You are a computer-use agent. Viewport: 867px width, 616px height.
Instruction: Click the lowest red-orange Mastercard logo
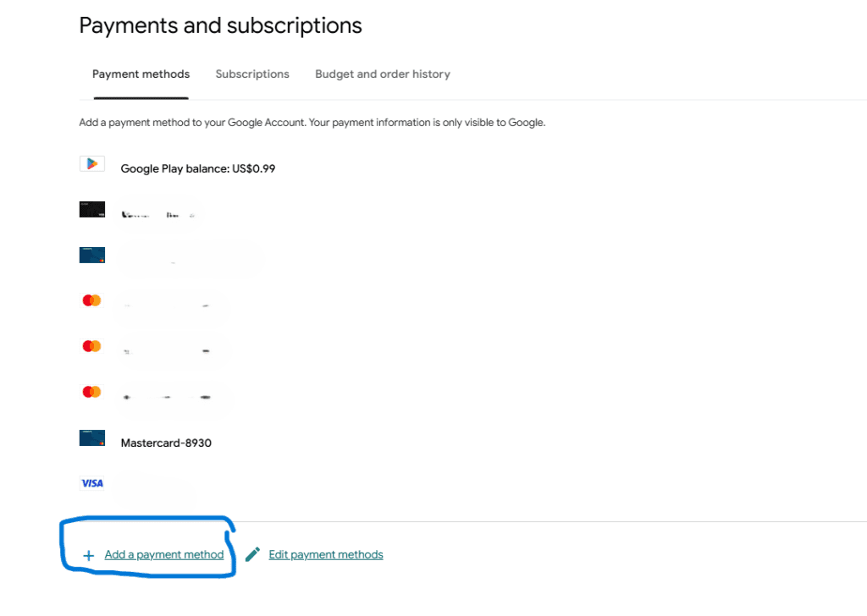pyautogui.click(x=91, y=392)
